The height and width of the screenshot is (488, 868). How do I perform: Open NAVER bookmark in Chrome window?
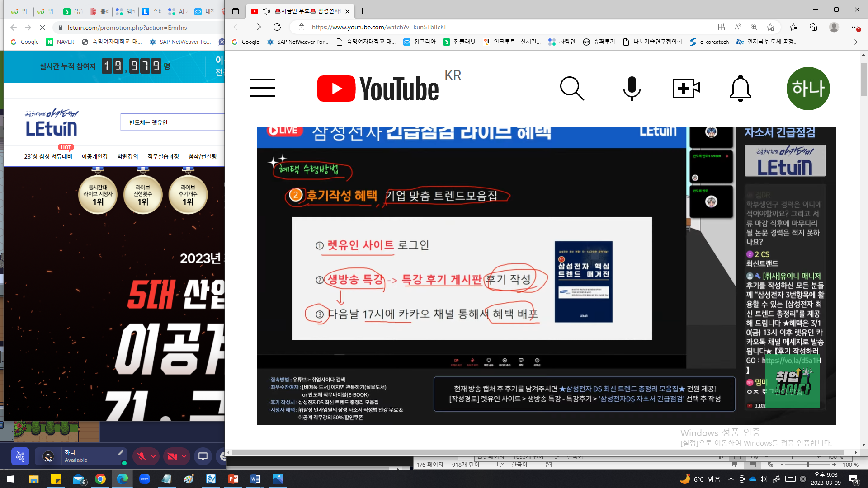tap(60, 42)
